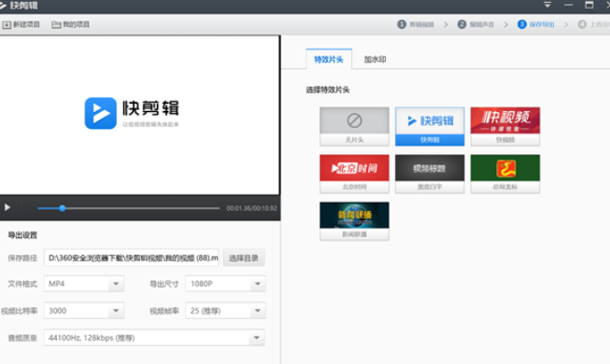The image size is (610, 364).
Task: Open the 文件格式 MP4 dropdown
Action: click(84, 284)
